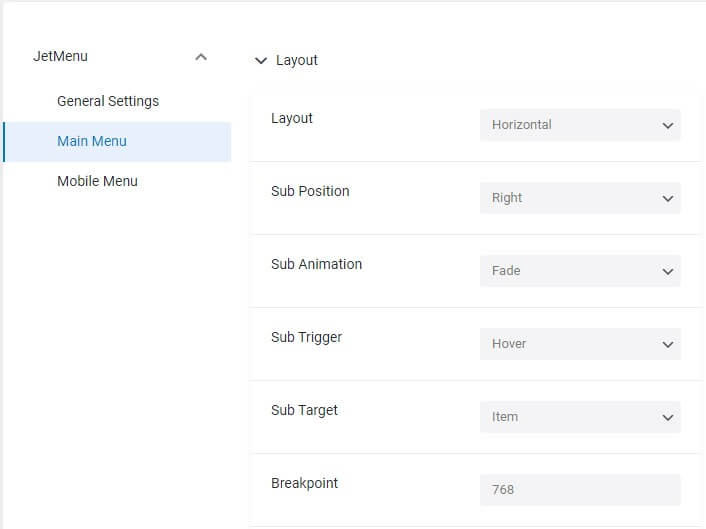Open Sub Target dropdown showing Item
Screen dimensions: 706x529
(580, 416)
